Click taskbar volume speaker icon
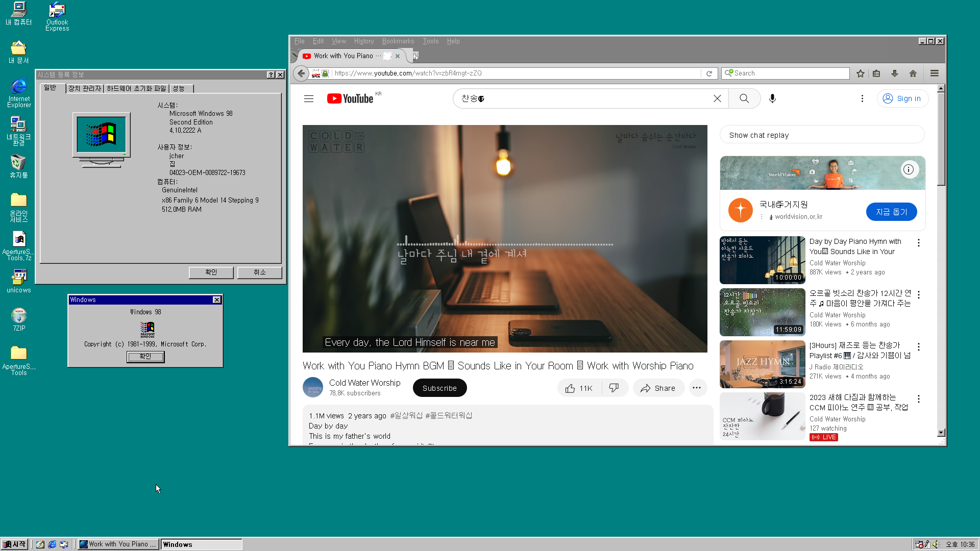The image size is (980, 551). pyautogui.click(x=936, y=544)
